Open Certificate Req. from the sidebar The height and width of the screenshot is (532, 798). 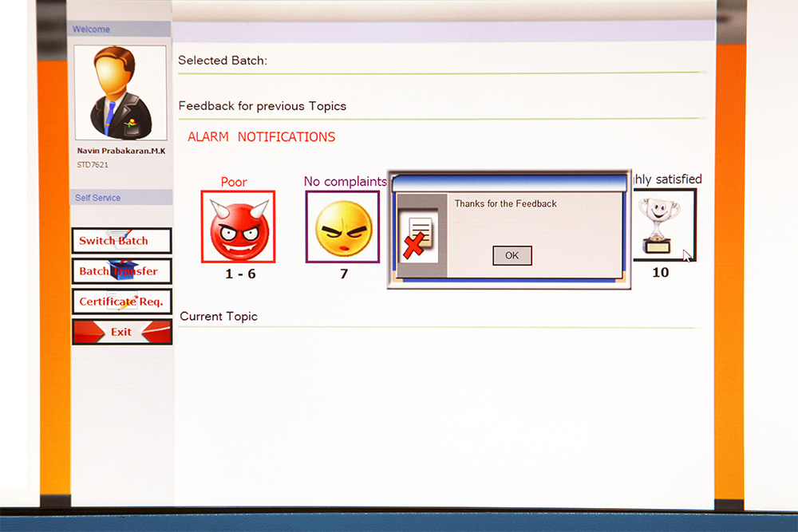click(x=121, y=301)
